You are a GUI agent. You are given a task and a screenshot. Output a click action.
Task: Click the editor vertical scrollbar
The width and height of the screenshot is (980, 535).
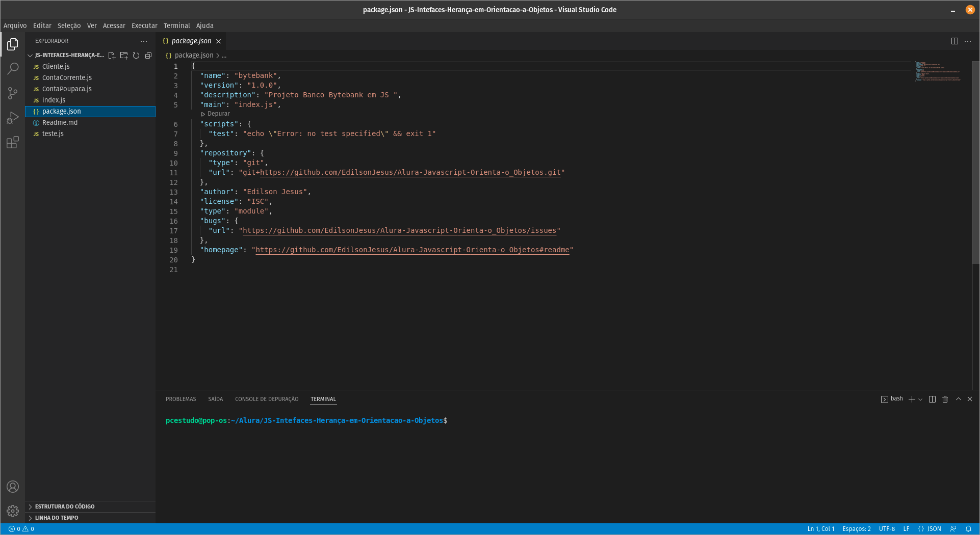(x=976, y=162)
